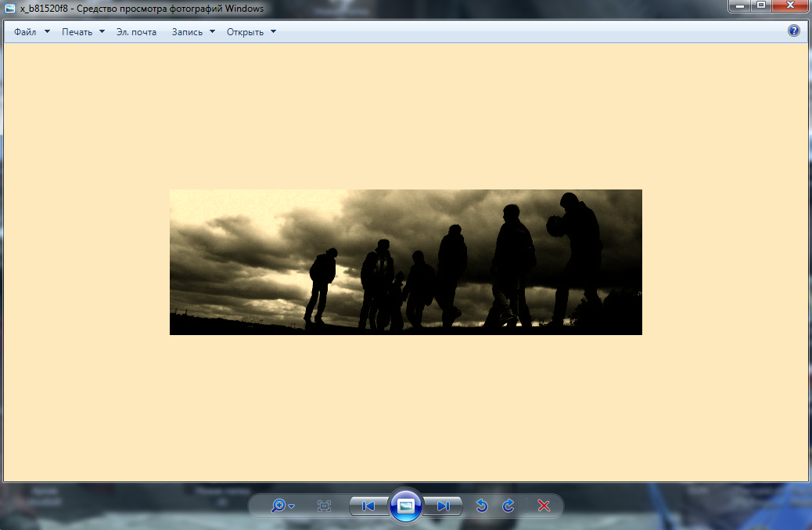Expand the Запись dropdown

(x=212, y=32)
